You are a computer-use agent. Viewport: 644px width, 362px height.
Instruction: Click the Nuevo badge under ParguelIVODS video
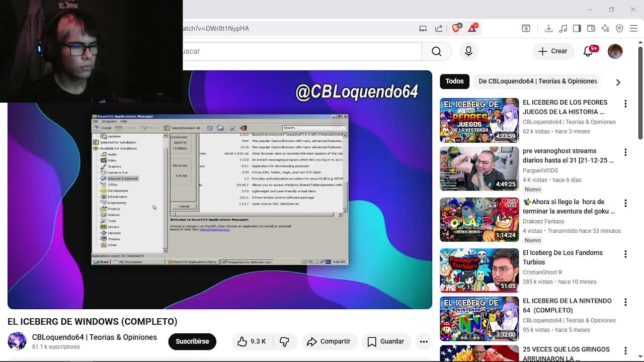tap(533, 190)
